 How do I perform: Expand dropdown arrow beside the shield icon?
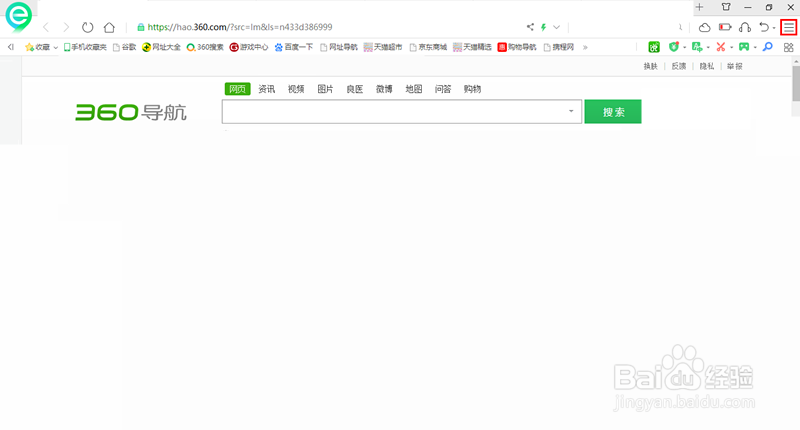[x=684, y=47]
